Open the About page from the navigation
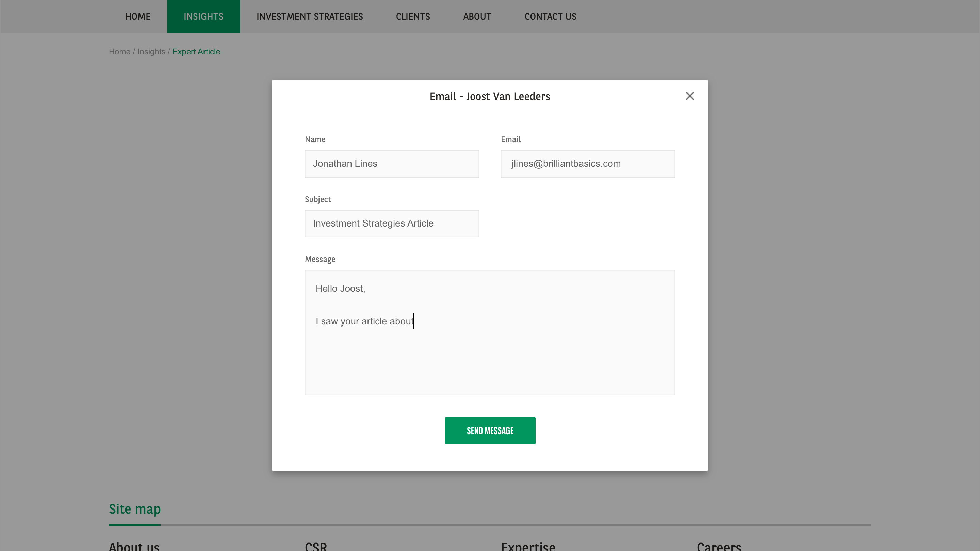This screenshot has height=551, width=980. [x=477, y=16]
